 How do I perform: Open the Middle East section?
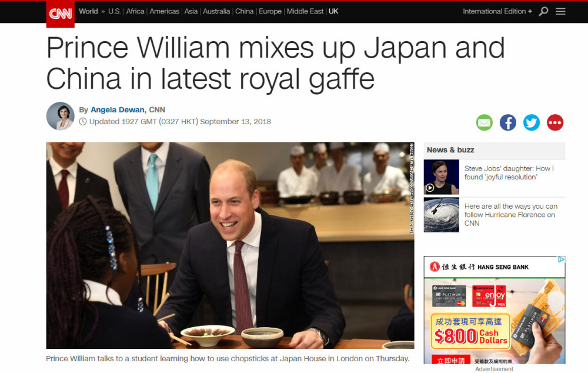pos(305,11)
